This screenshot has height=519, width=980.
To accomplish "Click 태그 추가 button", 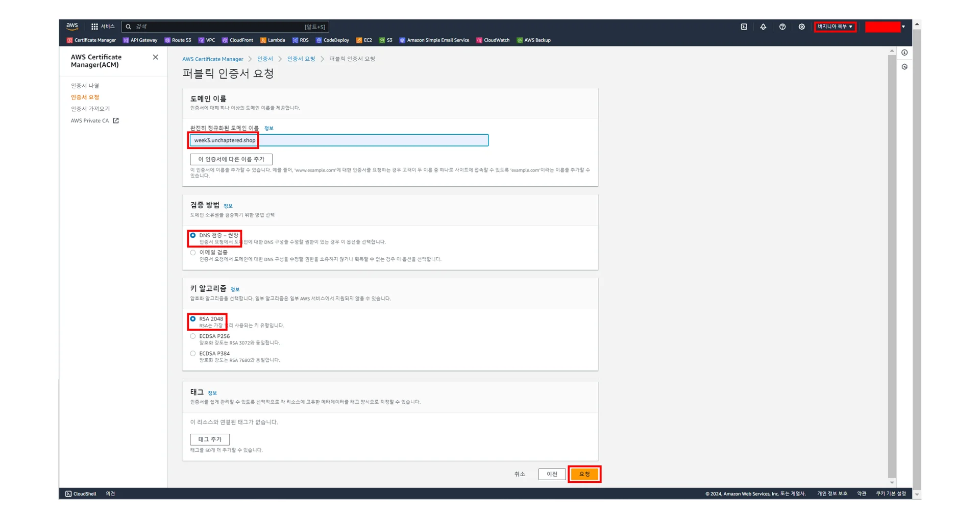I will [x=210, y=439].
